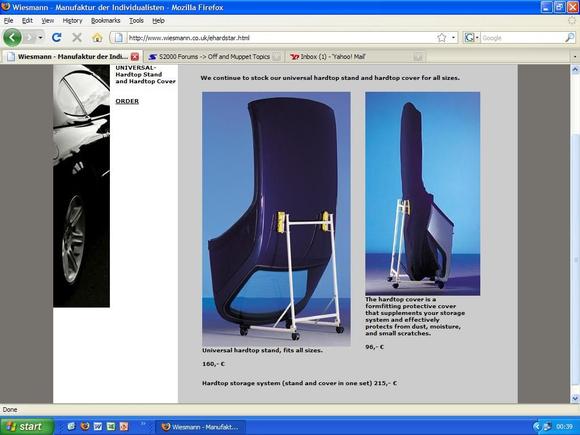
Task: Stop loading with the X icon
Action: pyautogui.click(x=77, y=37)
